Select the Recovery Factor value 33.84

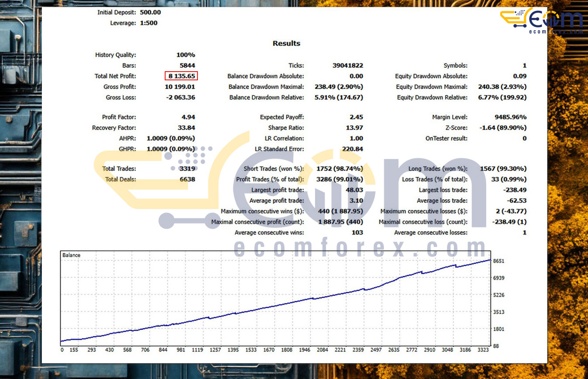186,128
